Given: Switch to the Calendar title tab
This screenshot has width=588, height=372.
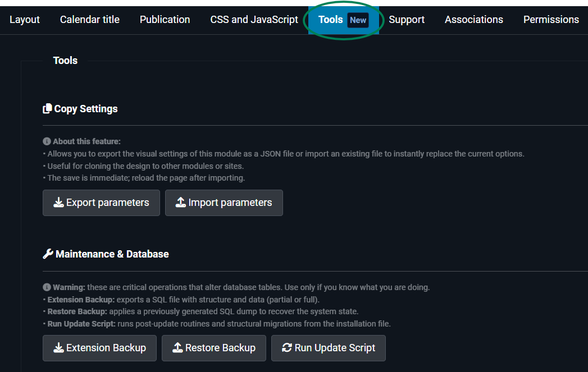Looking at the screenshot, I should coord(90,20).
